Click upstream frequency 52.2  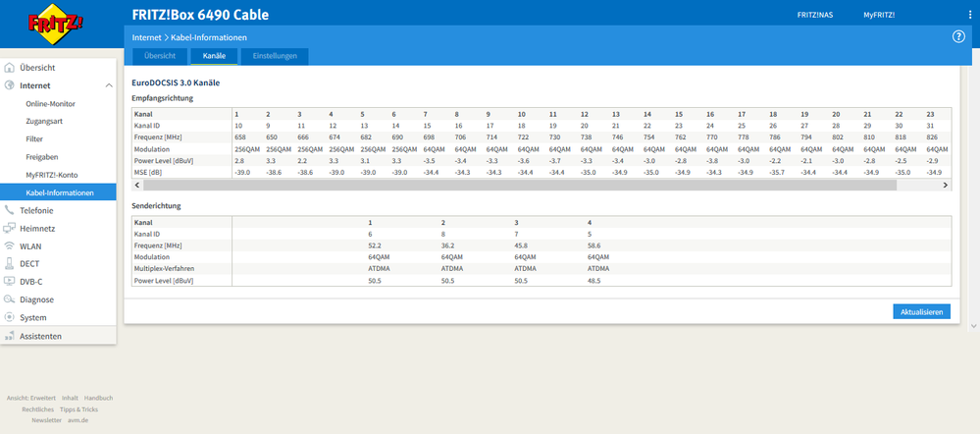375,245
